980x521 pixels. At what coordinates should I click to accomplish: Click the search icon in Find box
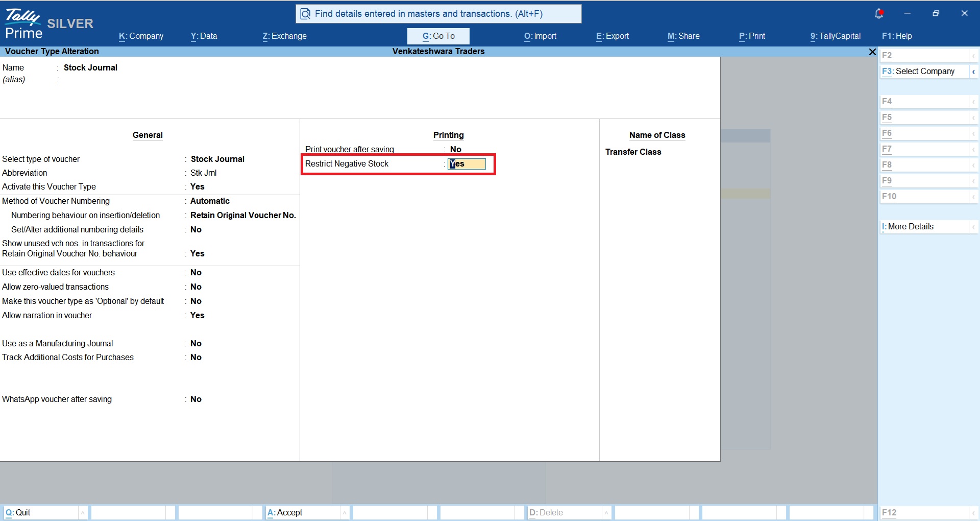tap(305, 14)
